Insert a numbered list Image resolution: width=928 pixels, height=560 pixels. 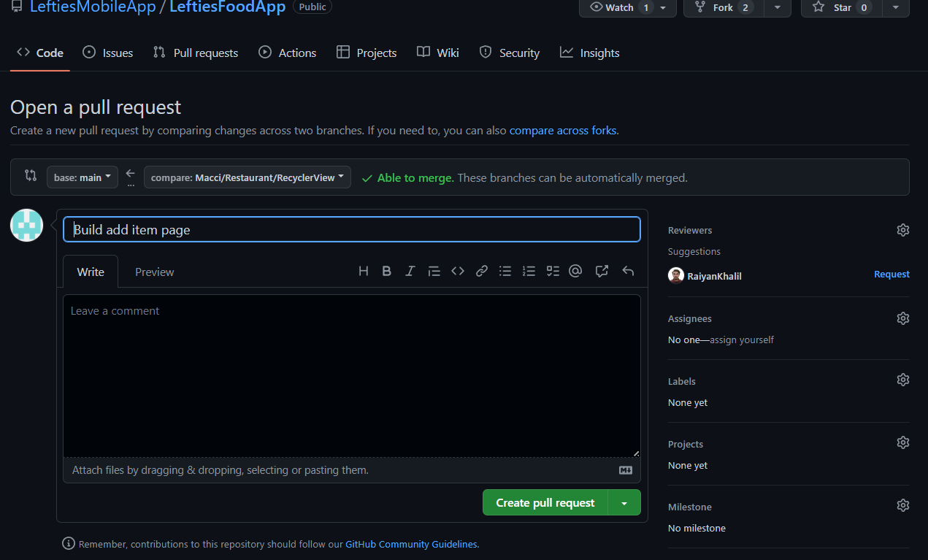point(529,271)
